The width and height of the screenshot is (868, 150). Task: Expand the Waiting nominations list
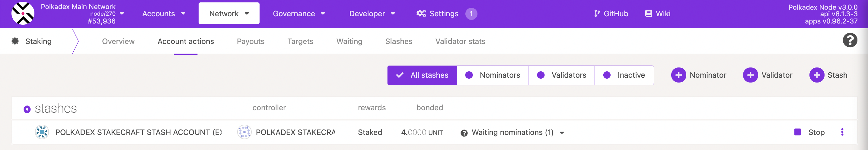562,133
